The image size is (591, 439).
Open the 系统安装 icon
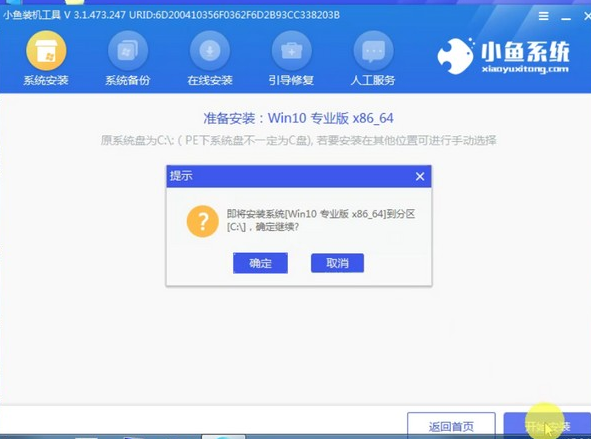(46, 50)
